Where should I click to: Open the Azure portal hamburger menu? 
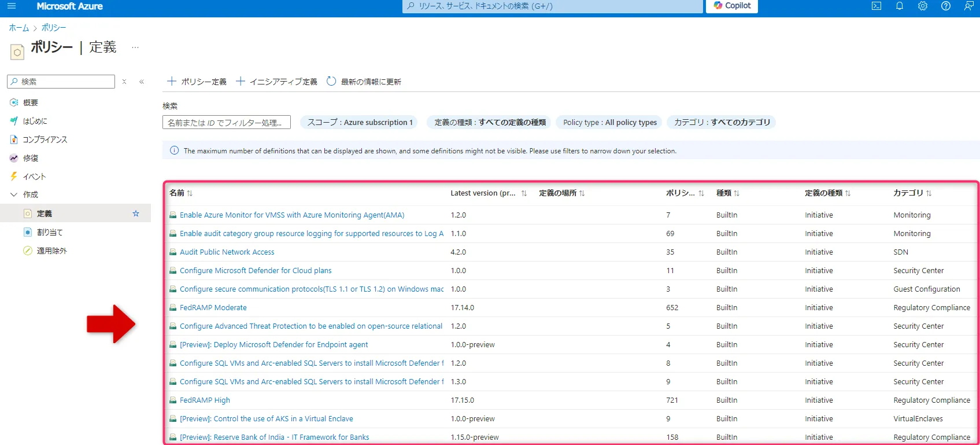(x=12, y=6)
